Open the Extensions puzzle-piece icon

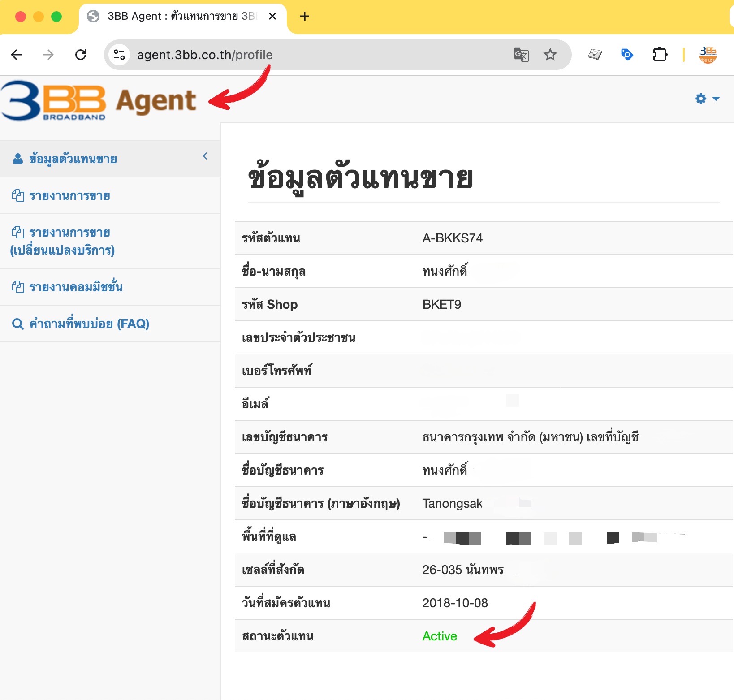[x=660, y=55]
